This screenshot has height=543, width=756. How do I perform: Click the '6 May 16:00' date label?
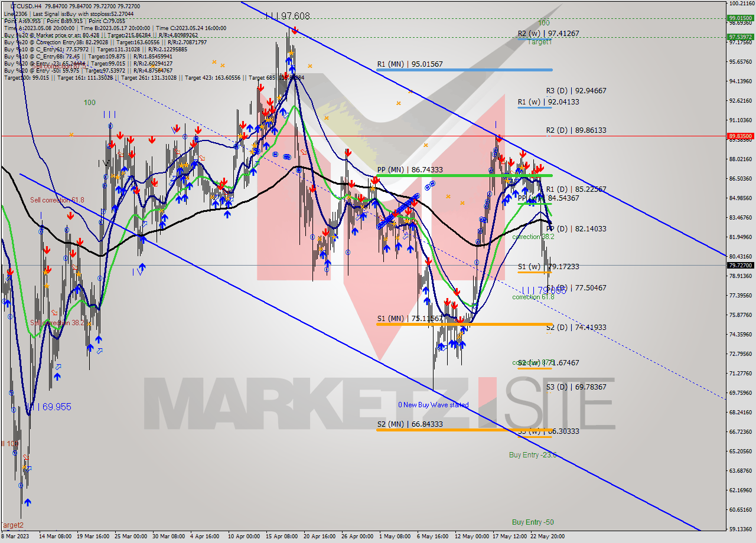432,537
